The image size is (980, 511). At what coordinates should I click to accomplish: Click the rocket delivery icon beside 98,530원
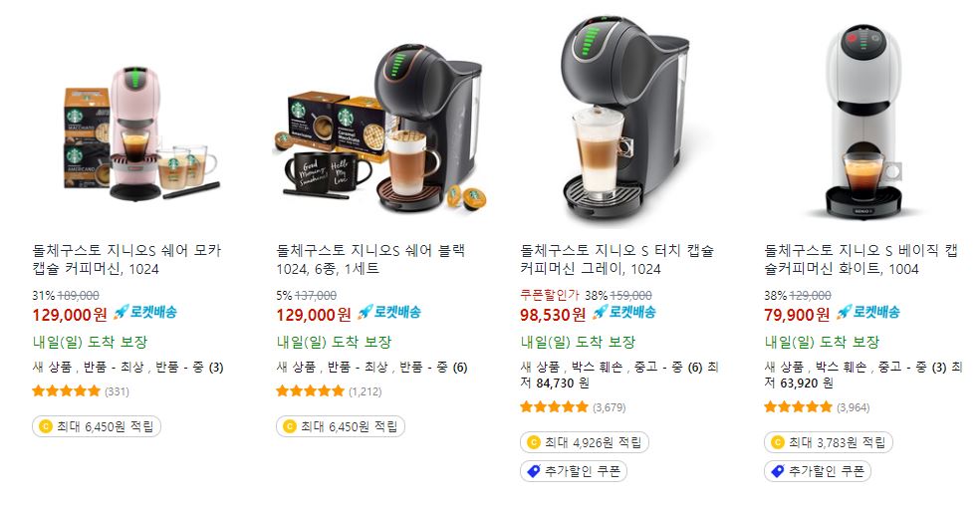coord(600,312)
